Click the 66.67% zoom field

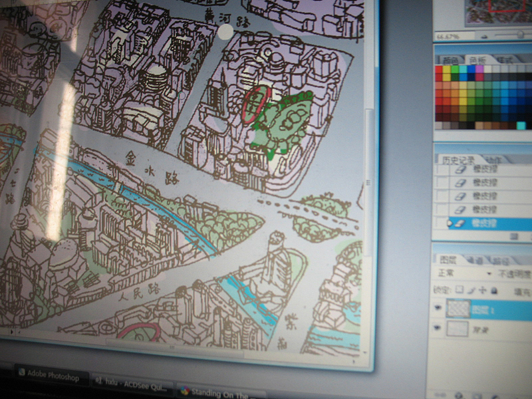[455, 37]
